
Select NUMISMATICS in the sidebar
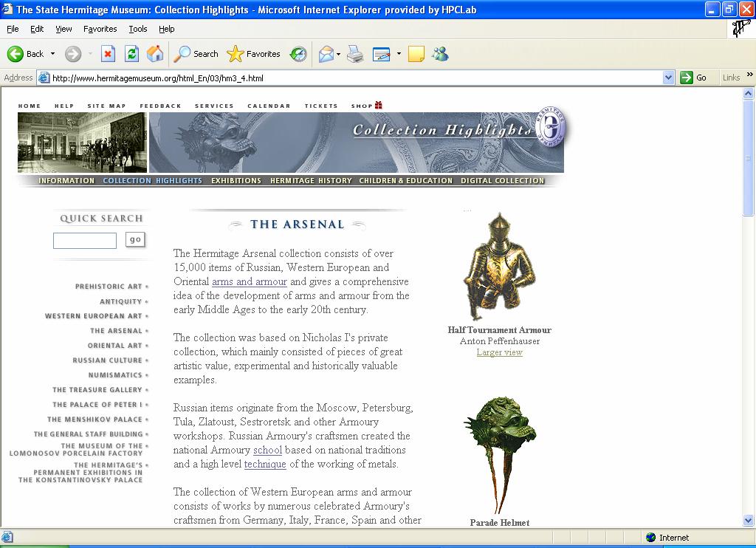[115, 375]
